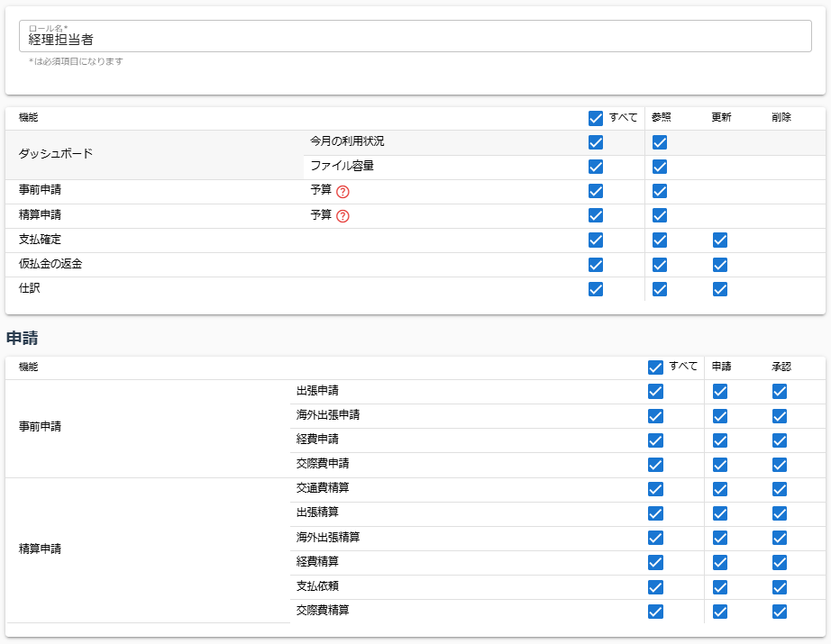The width and height of the screenshot is (831, 644).
Task: Disable 更新 permission for 仕訳
Action: point(720,288)
